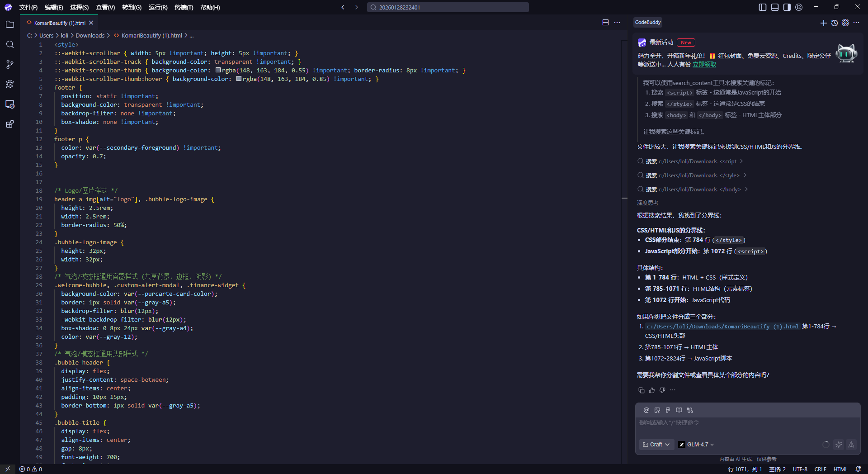Toggle the secondary side bar layout button

coord(787,7)
